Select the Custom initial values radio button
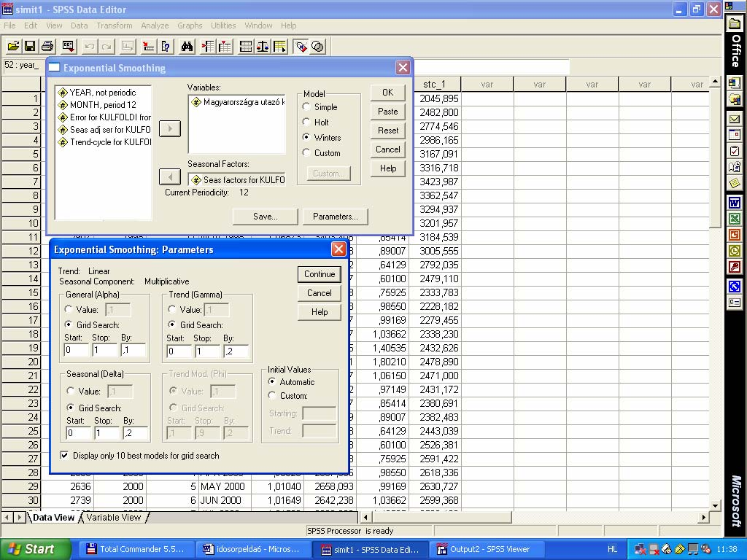Screen dimensions: 747x560 [x=272, y=395]
